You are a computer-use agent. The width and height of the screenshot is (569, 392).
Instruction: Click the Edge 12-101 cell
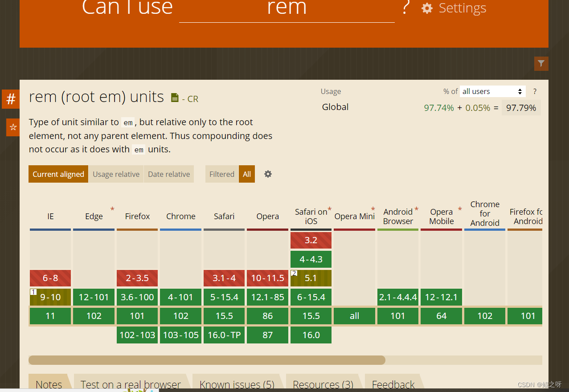point(94,297)
